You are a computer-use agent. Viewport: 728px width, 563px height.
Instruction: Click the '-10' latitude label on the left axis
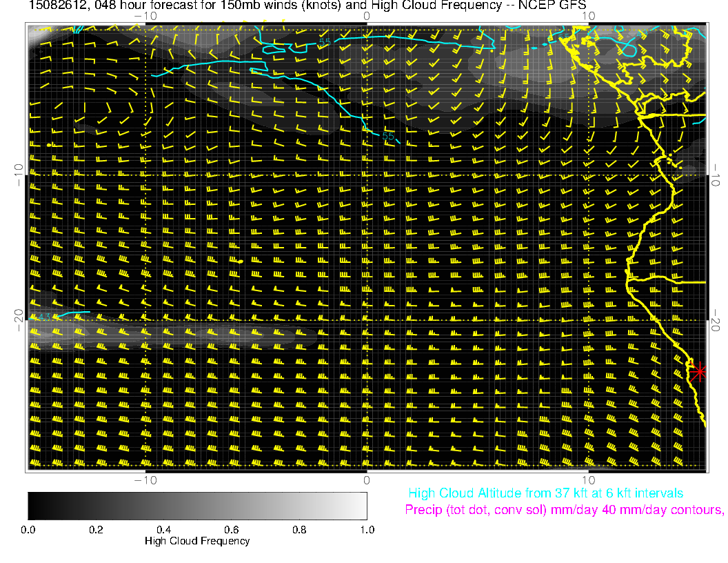click(x=18, y=175)
